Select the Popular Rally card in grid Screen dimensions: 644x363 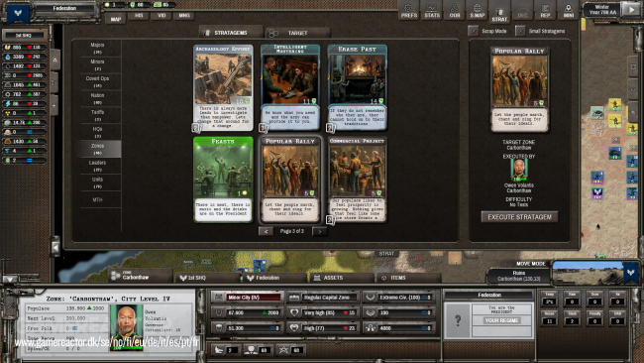pyautogui.click(x=290, y=180)
